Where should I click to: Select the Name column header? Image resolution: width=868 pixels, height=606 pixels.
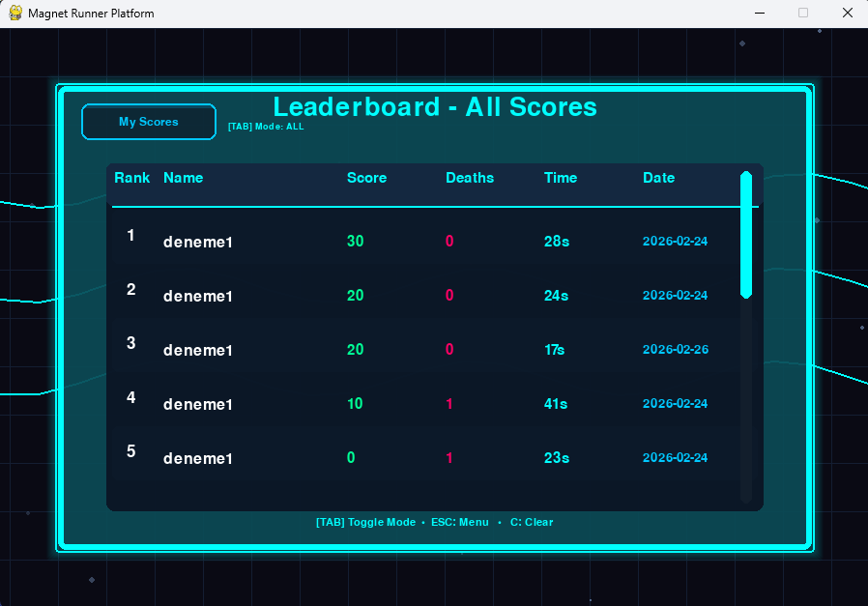click(x=184, y=178)
